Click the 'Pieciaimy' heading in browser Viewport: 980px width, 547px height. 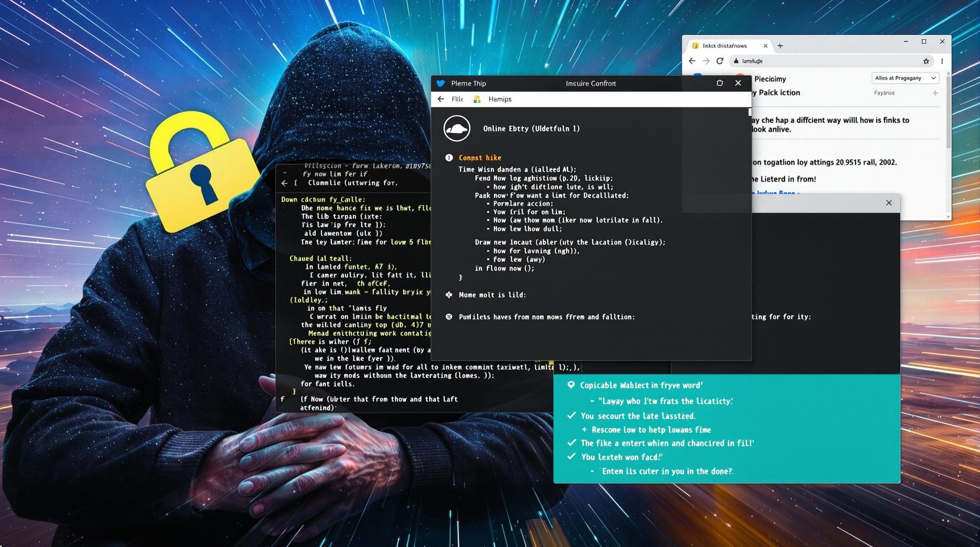click(x=770, y=79)
